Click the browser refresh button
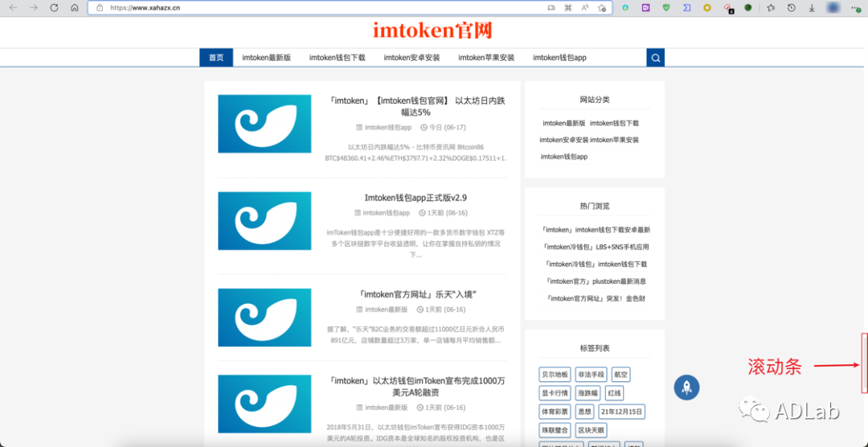Screen dimensions: 868x447 click(x=54, y=7)
